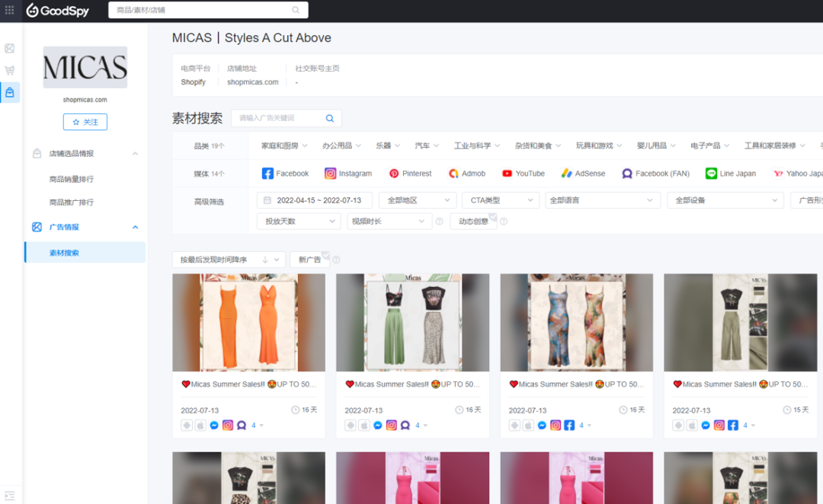Filter by Facebook (FAN) media
Image resolution: width=823 pixels, height=504 pixels.
click(x=655, y=174)
